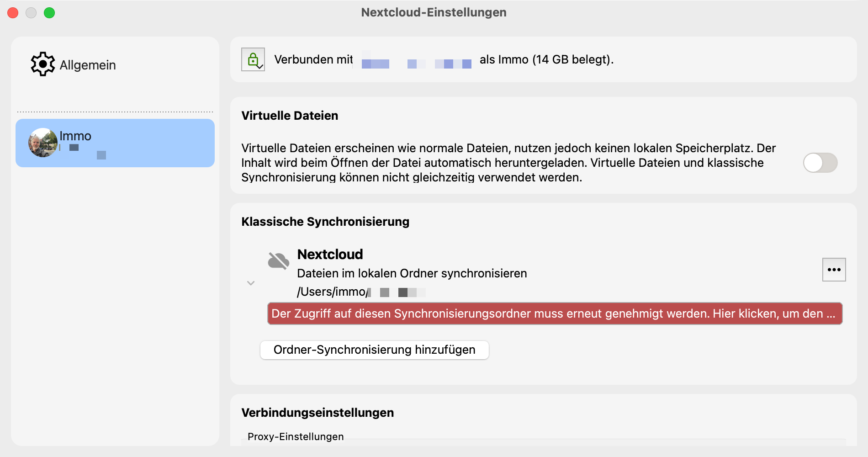868x457 pixels.
Task: Click the Immo account avatar picture
Action: [43, 143]
